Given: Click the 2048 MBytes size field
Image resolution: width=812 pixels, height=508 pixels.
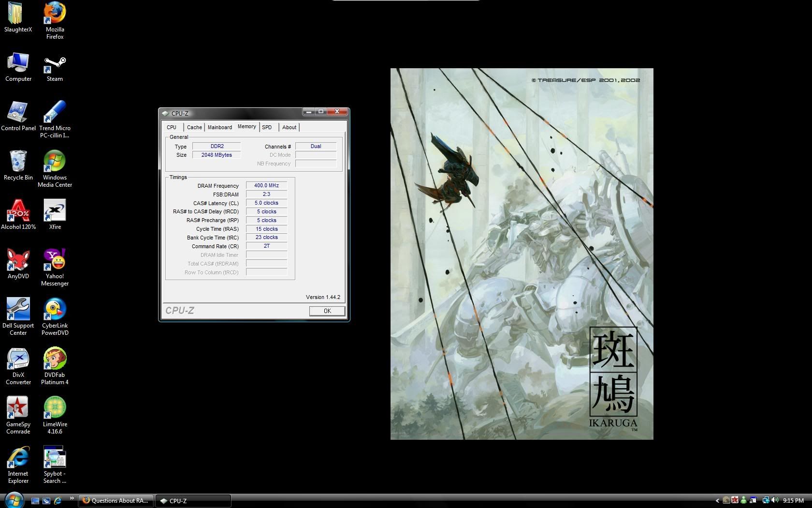Looking at the screenshot, I should (217, 155).
